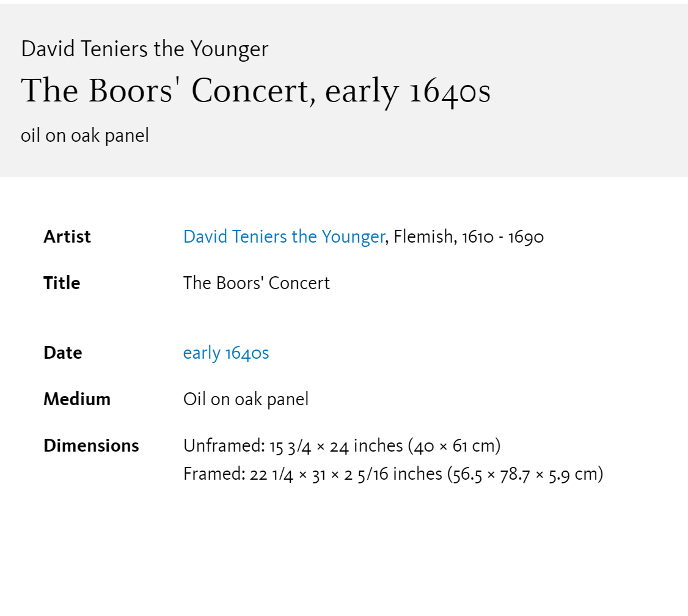Select the bold 'Title' field label

click(62, 283)
